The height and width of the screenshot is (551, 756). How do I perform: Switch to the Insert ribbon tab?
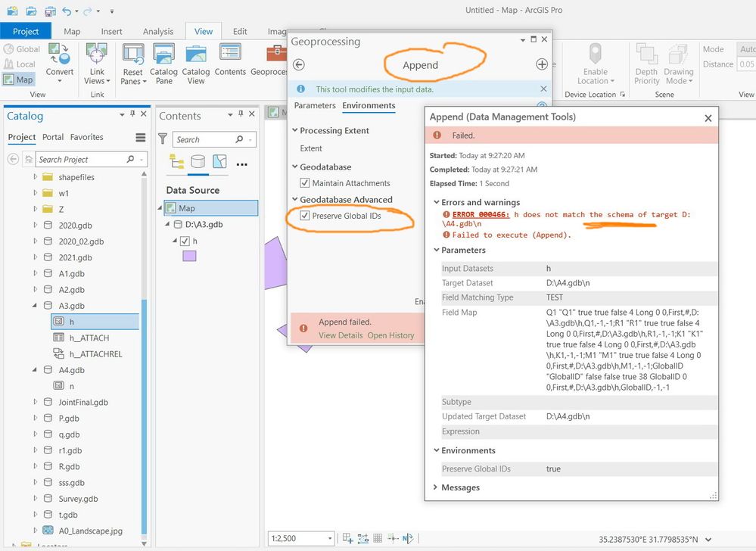(111, 31)
